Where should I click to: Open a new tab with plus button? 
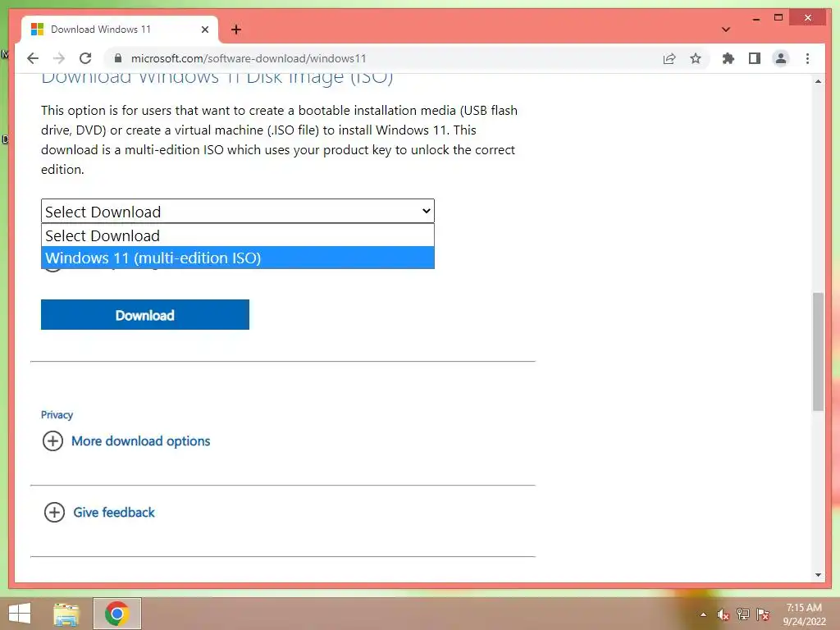click(x=236, y=30)
